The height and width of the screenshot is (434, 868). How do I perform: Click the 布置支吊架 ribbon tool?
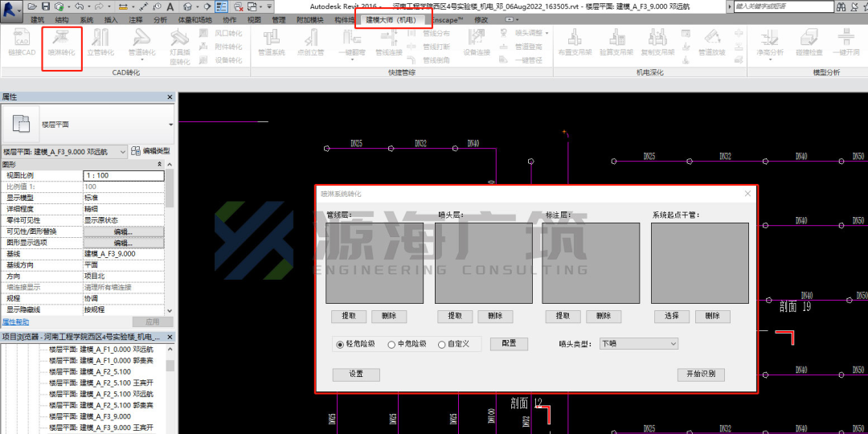pos(575,43)
